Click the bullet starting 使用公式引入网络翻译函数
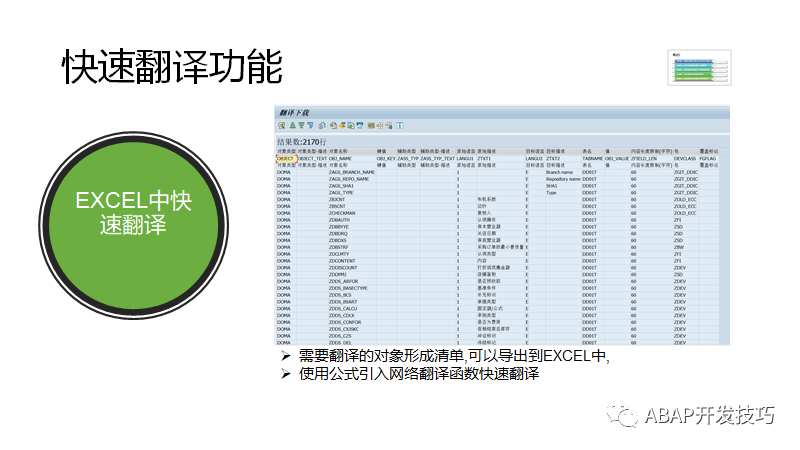The height and width of the screenshot is (450, 800). click(x=419, y=373)
